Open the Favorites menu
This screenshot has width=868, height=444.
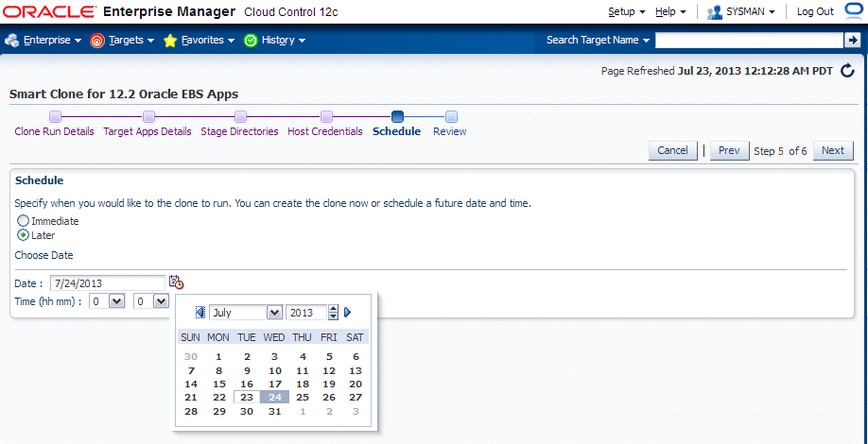208,41
